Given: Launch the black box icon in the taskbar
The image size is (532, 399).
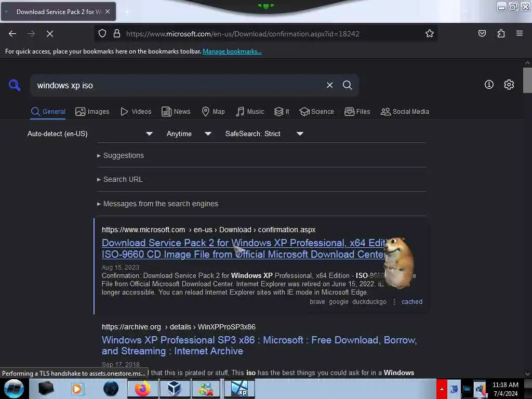Looking at the screenshot, I should 46,389.
